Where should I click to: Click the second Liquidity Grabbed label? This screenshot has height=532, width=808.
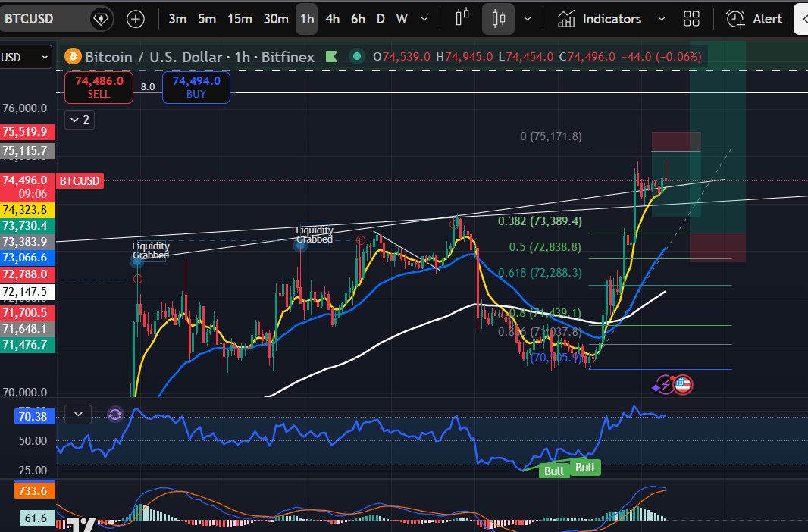tap(315, 234)
